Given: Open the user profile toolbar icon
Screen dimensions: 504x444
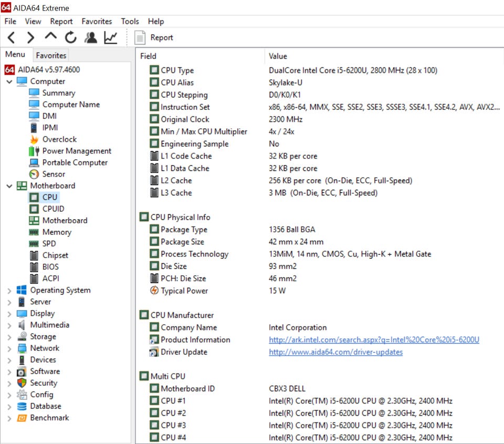Looking at the screenshot, I should pos(91,37).
